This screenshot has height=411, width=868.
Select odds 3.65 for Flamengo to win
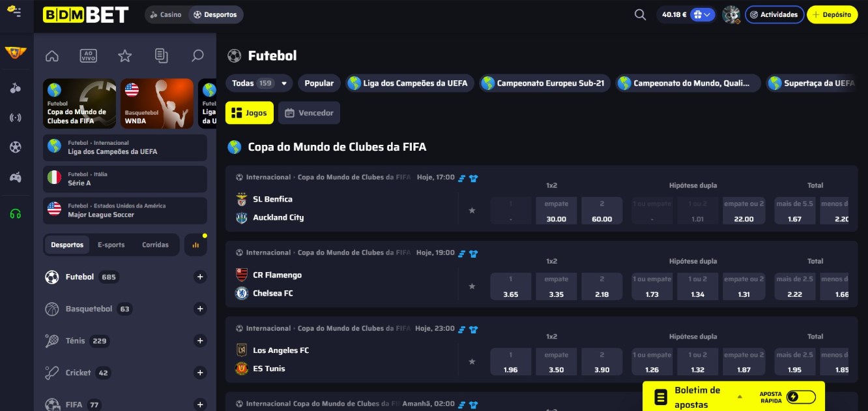tap(510, 286)
